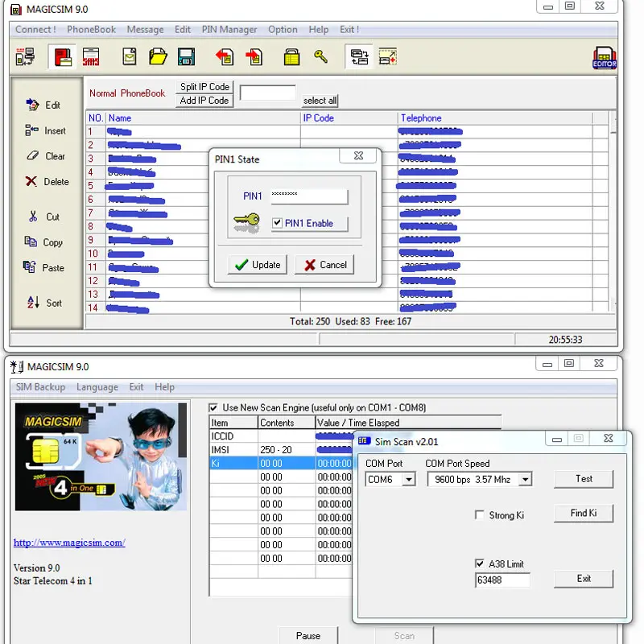
Task: Open the PIN Manager menu
Action: coord(229,29)
